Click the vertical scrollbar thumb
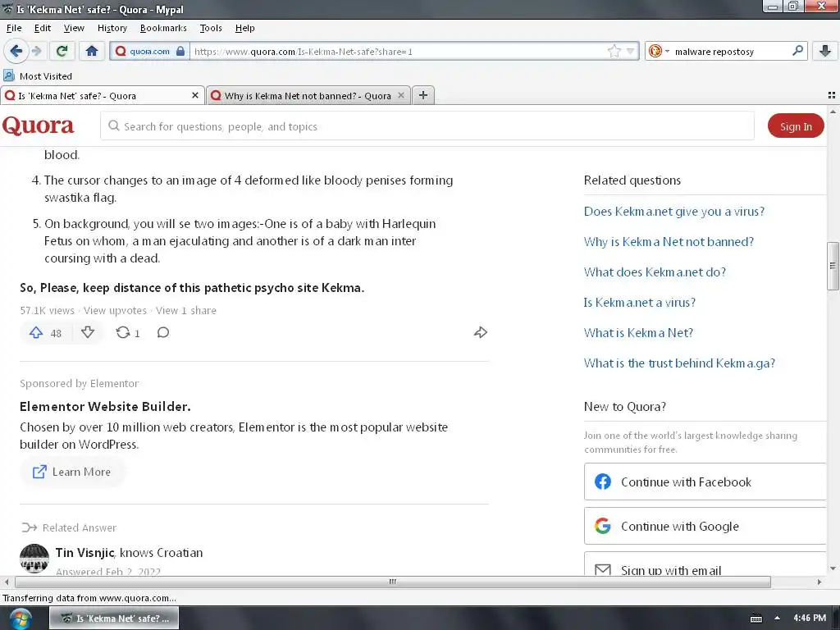Image resolution: width=840 pixels, height=630 pixels. point(833,266)
